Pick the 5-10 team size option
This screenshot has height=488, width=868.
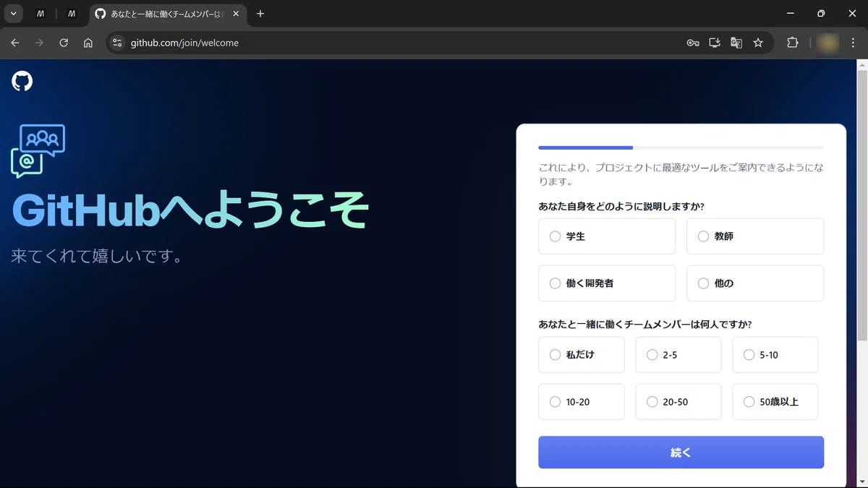pos(775,355)
